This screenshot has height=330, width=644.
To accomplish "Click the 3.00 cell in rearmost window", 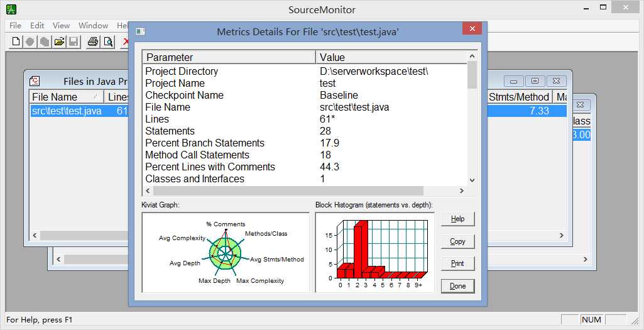I will coord(581,135).
